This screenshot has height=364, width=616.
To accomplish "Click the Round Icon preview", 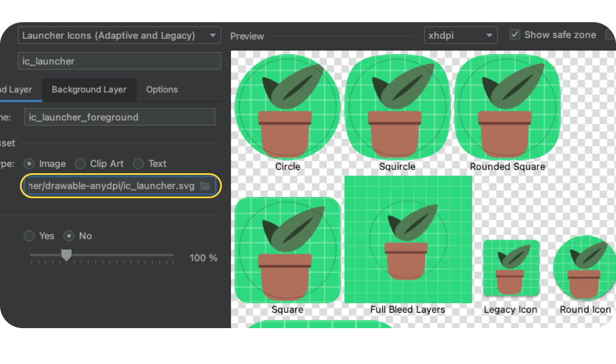I will [584, 269].
